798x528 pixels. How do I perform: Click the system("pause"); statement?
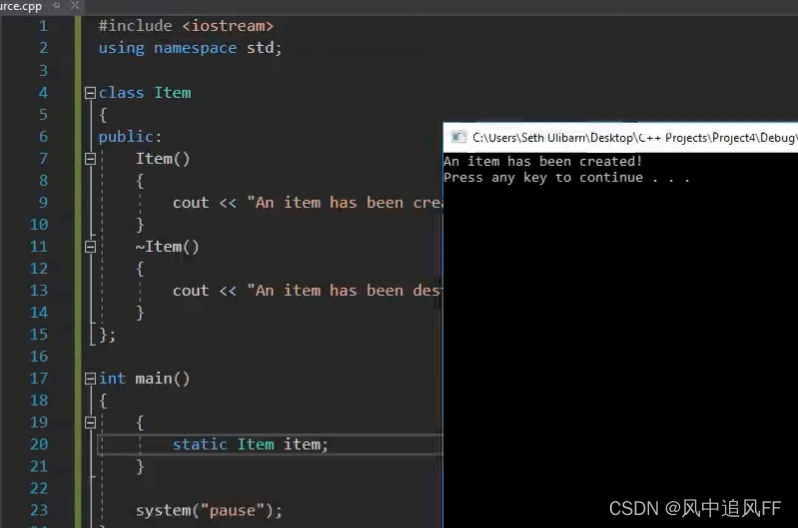209,510
